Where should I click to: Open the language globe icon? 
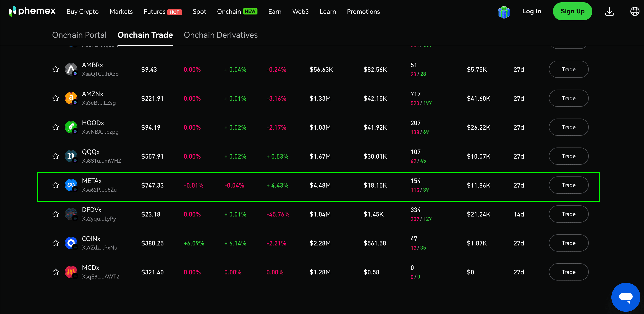635,12
